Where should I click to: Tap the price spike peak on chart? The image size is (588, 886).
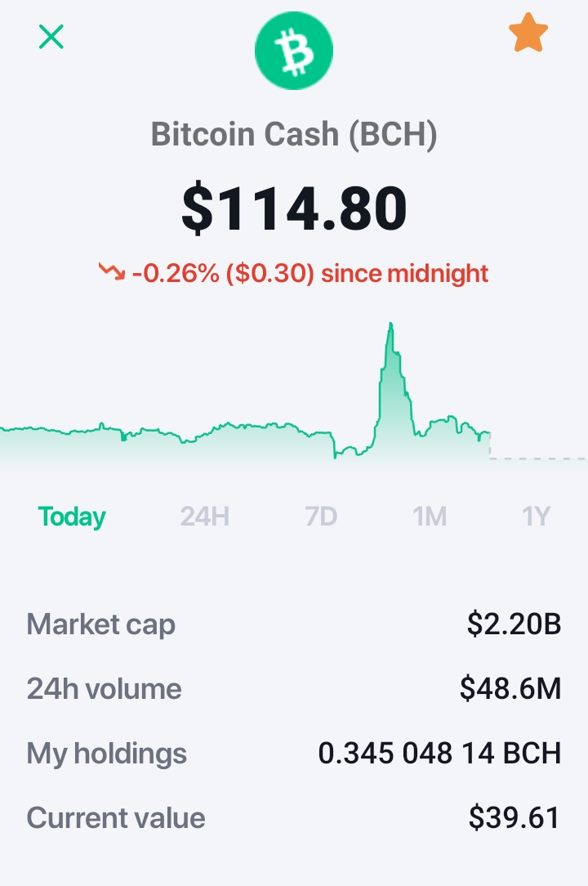[x=390, y=324]
